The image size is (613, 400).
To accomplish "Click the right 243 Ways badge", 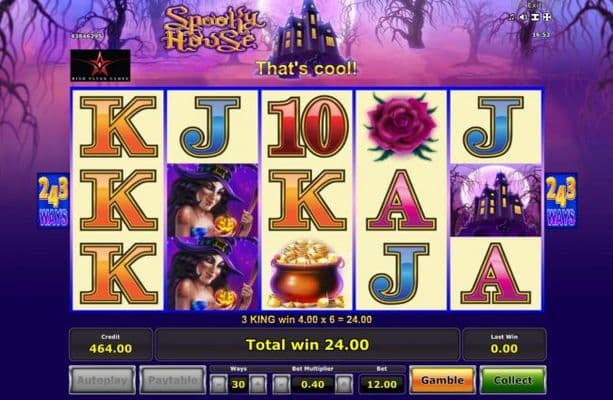I will (x=561, y=201).
